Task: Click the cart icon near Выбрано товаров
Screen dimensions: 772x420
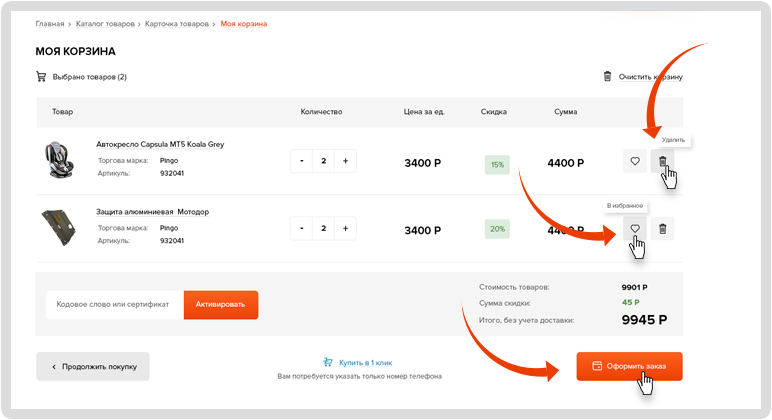Action: (41, 77)
